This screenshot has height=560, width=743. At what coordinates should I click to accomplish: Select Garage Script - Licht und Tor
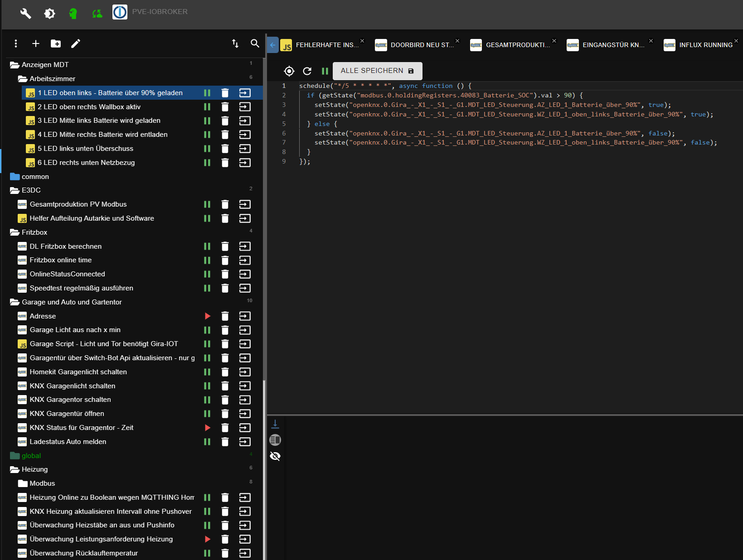pyautogui.click(x=104, y=344)
